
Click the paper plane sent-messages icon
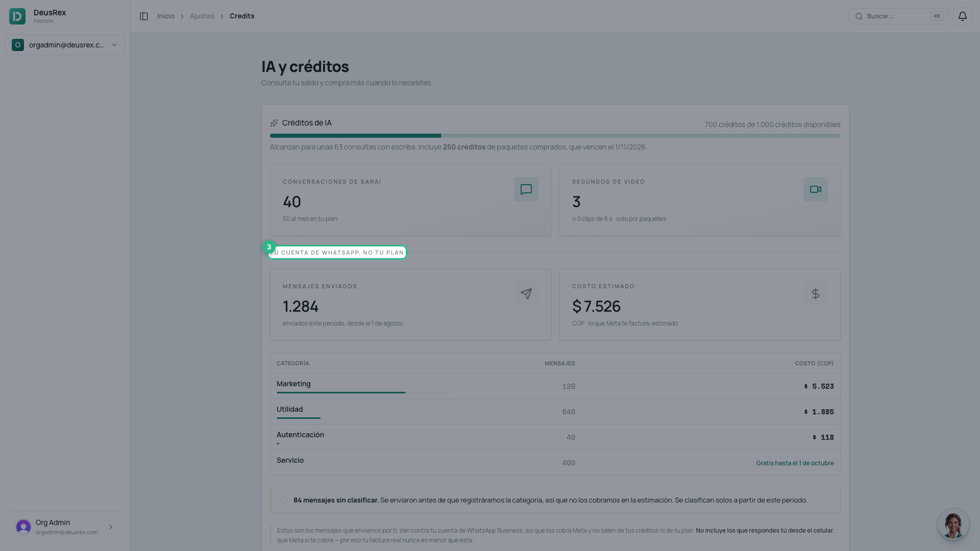pos(526,294)
